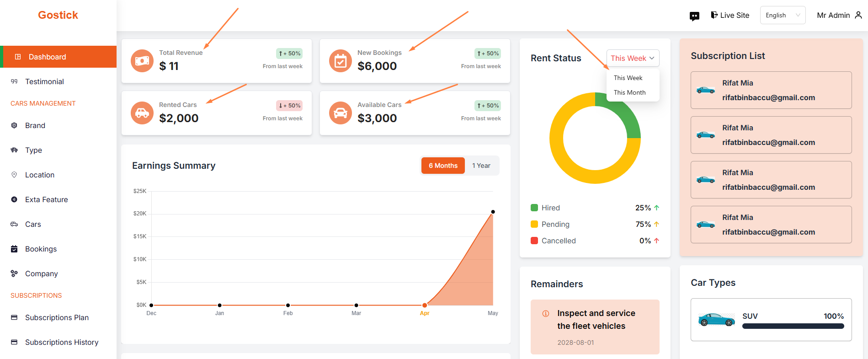The height and width of the screenshot is (359, 868).
Task: Click the Gostick logo
Action: coord(58,15)
